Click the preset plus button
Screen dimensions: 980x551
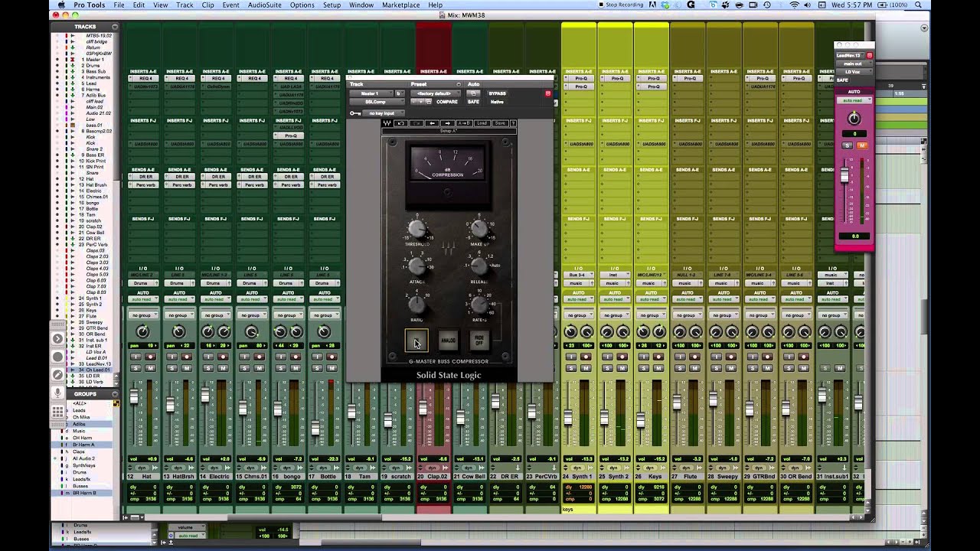(x=421, y=102)
